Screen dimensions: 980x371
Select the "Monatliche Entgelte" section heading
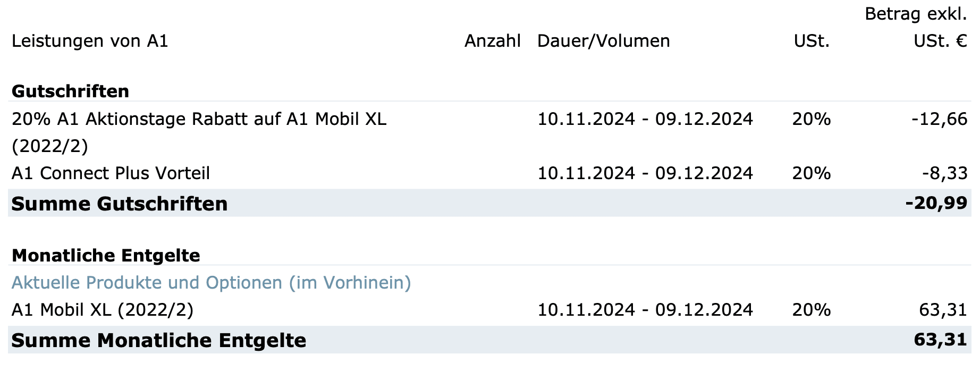tap(106, 256)
